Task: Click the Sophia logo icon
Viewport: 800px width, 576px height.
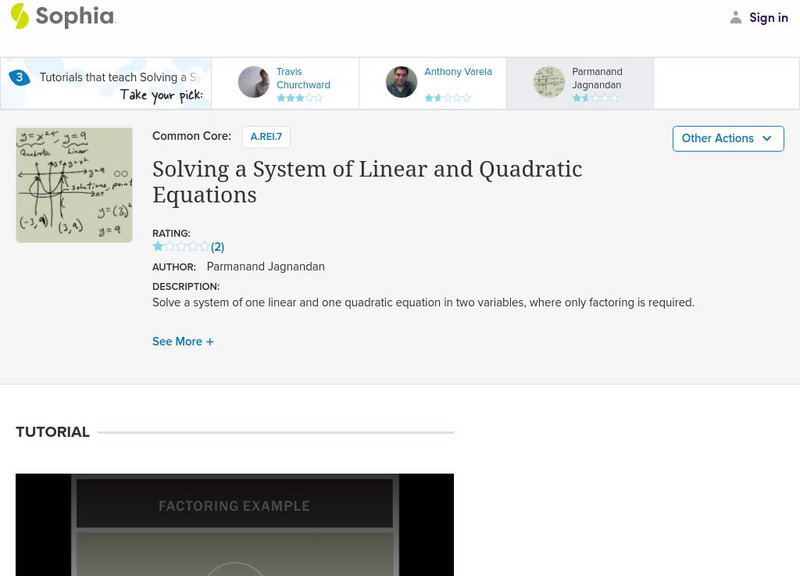Action: click(x=19, y=16)
